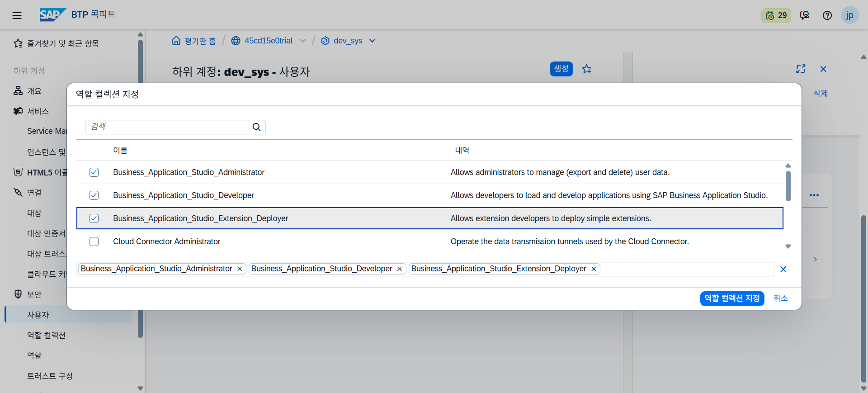Select the Cloud Connector Administrator row name
This screenshot has height=393, width=868.
click(x=167, y=241)
